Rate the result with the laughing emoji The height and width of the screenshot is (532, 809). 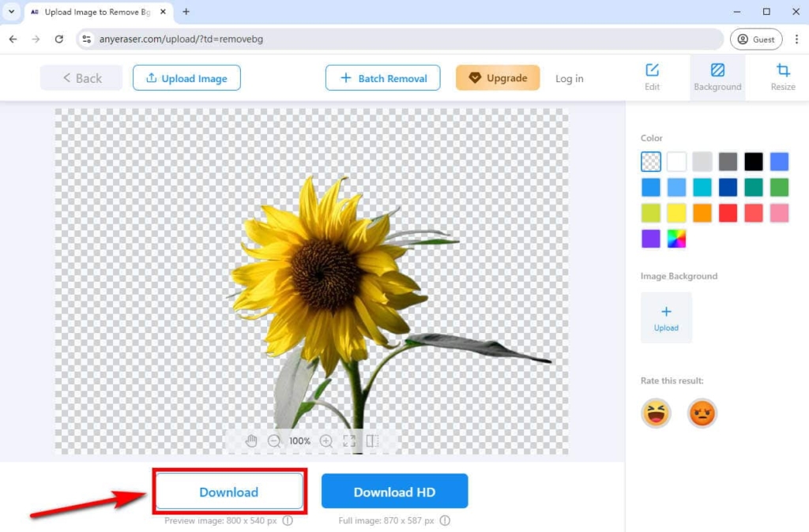point(656,412)
